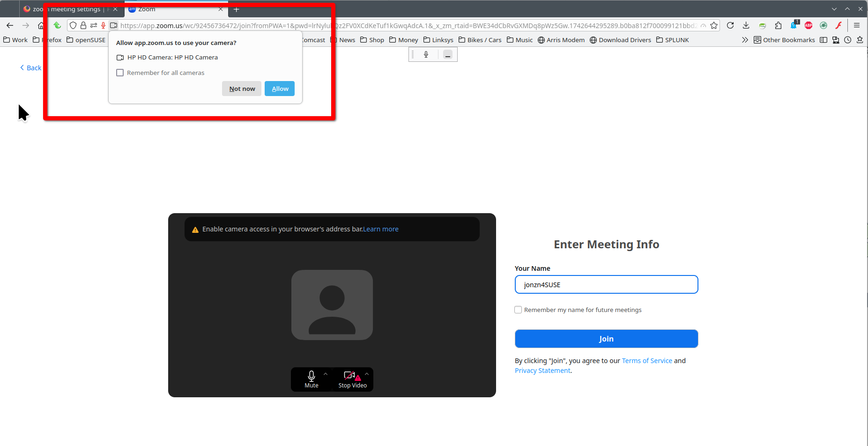Check Remember for all cameras
The height and width of the screenshot is (446, 868).
(120, 73)
